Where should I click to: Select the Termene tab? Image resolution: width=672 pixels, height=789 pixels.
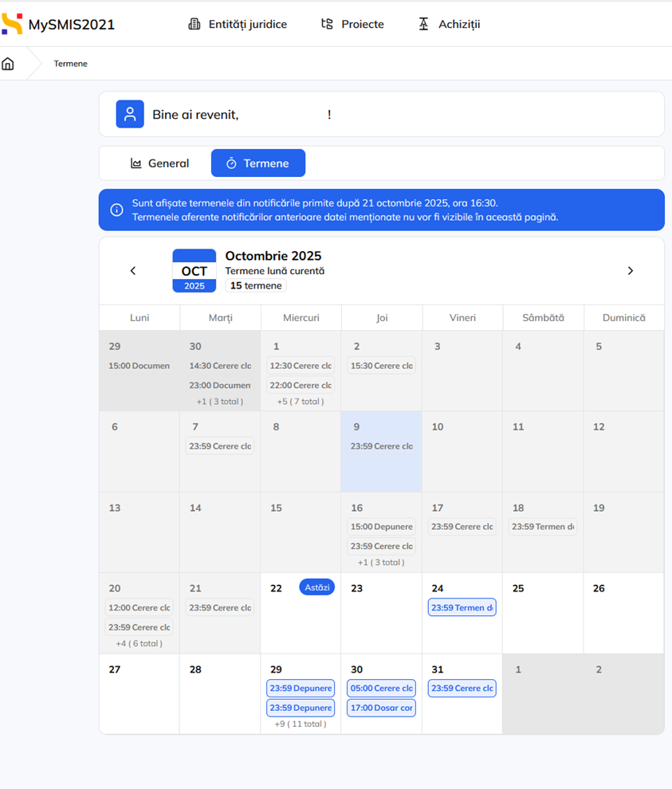pyautogui.click(x=257, y=163)
